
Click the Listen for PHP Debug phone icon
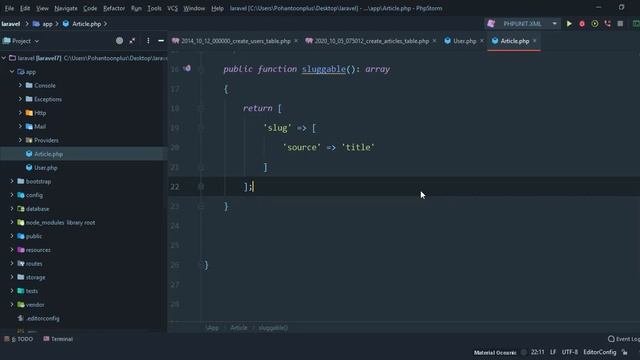(608, 24)
